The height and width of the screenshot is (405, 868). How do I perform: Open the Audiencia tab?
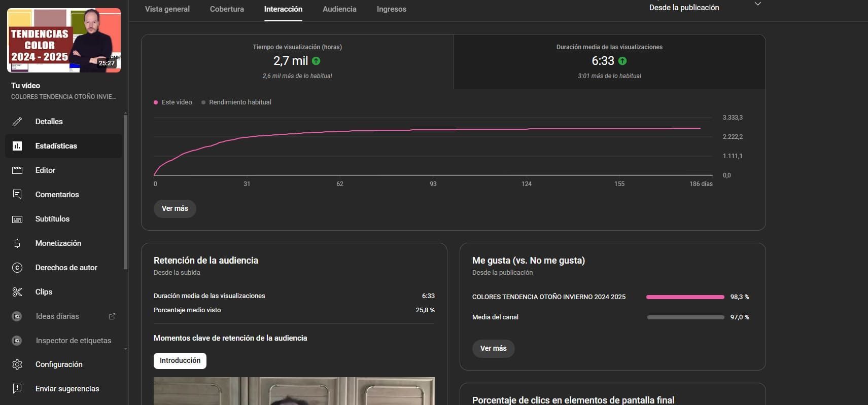click(339, 9)
